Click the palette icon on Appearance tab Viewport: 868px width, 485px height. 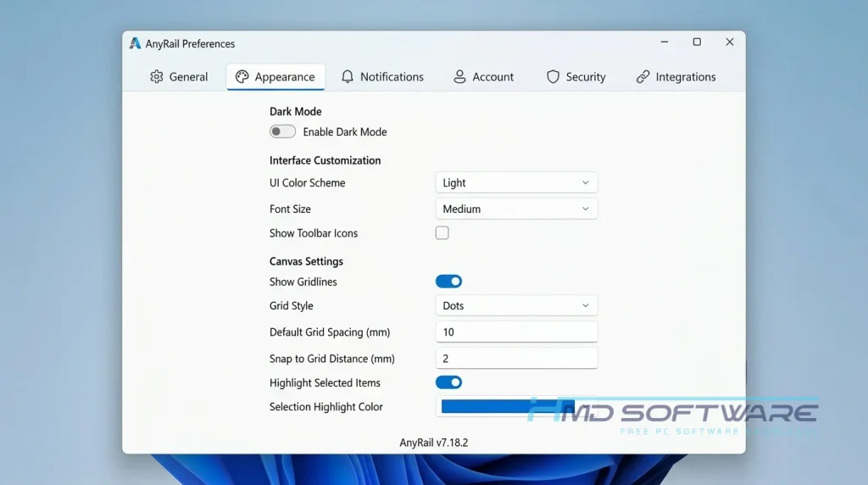[x=242, y=77]
